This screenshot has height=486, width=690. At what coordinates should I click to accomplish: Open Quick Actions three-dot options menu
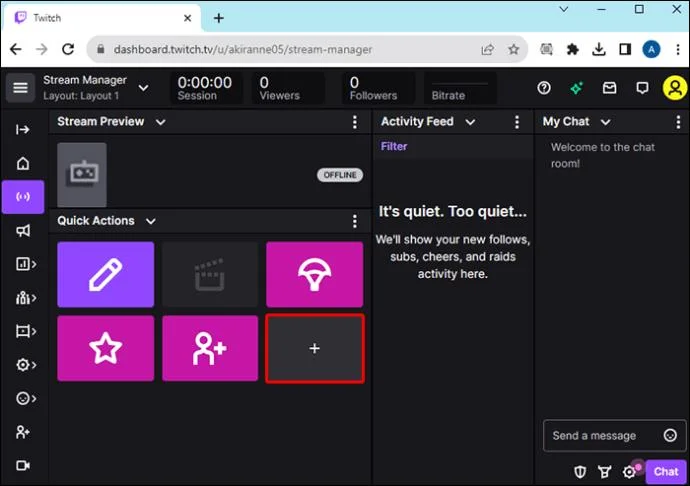355,221
